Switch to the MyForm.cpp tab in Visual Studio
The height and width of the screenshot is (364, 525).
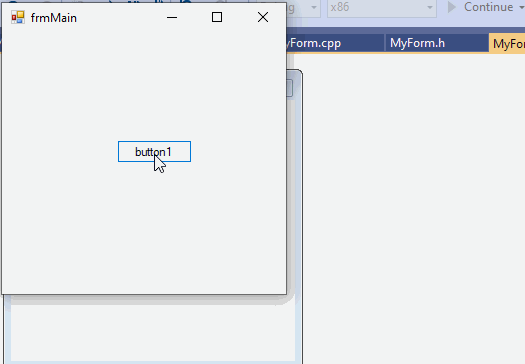click(x=335, y=43)
